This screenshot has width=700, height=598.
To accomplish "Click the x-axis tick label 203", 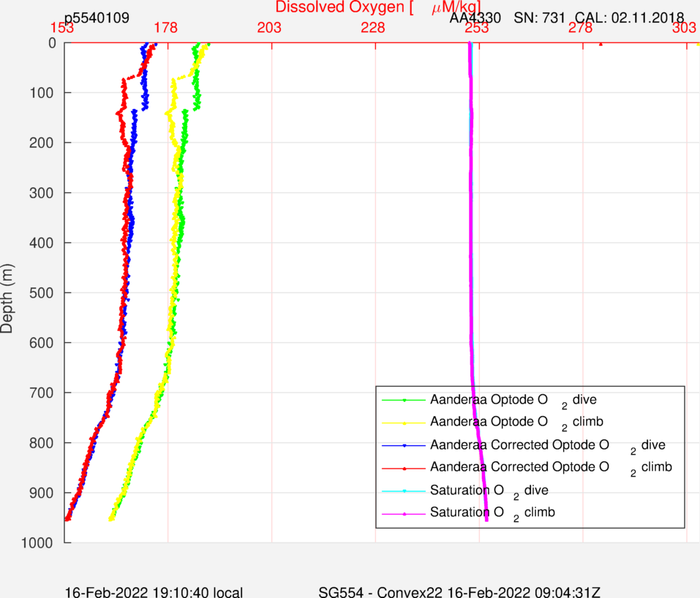I will click(269, 28).
